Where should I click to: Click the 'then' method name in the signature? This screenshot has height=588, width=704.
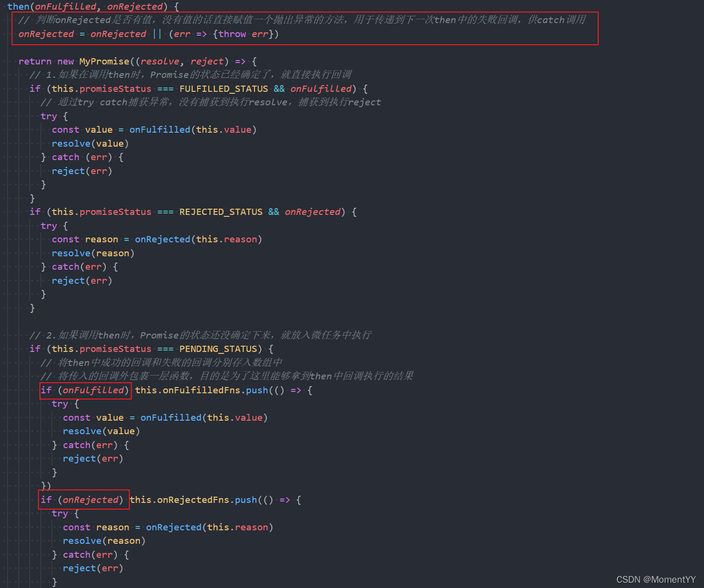point(18,6)
